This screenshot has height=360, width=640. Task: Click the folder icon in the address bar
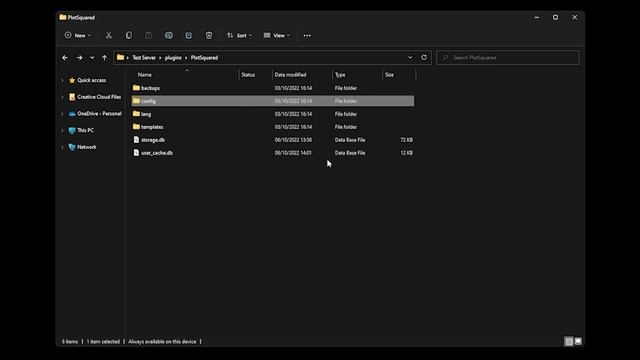[120, 58]
